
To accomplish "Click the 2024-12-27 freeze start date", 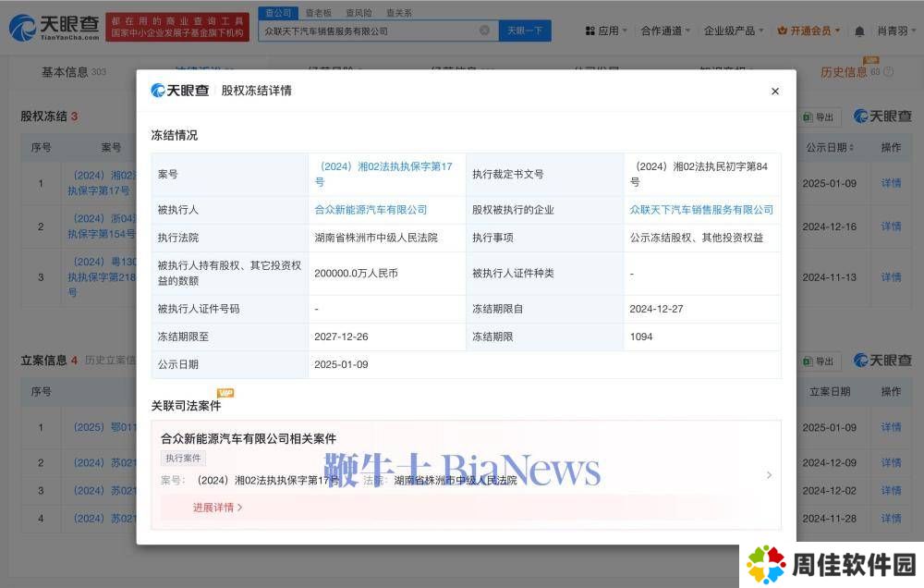I will 656,309.
